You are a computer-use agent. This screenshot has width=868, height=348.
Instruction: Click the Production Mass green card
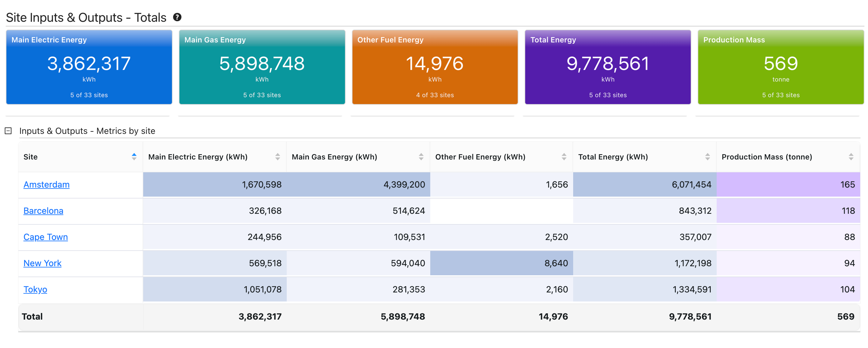point(780,67)
